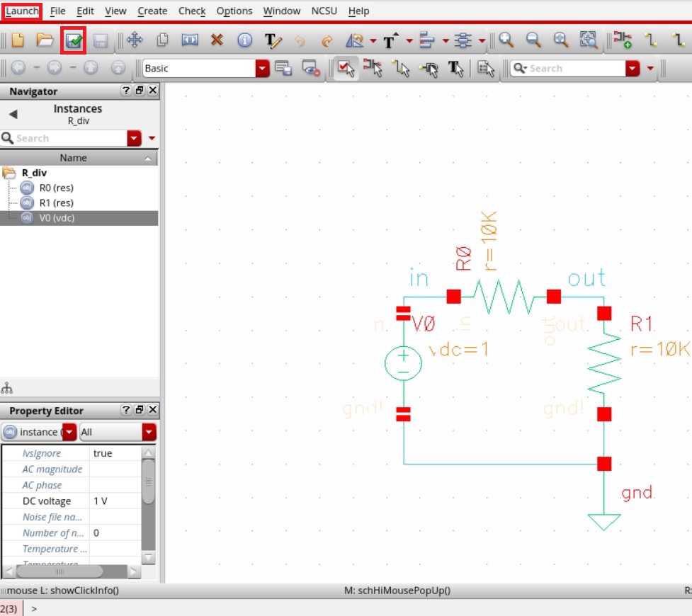Open Edit Object Properties info icon
Image resolution: width=692 pixels, height=616 pixels.
tap(244, 41)
